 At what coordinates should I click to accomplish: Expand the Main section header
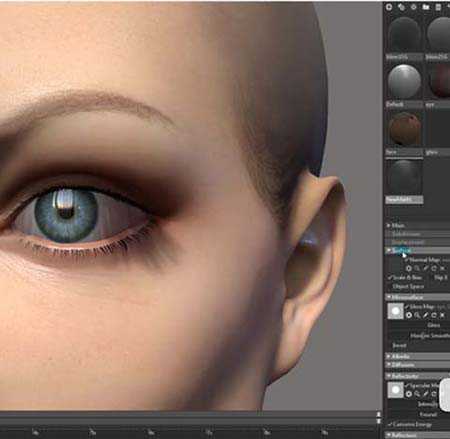(418, 226)
